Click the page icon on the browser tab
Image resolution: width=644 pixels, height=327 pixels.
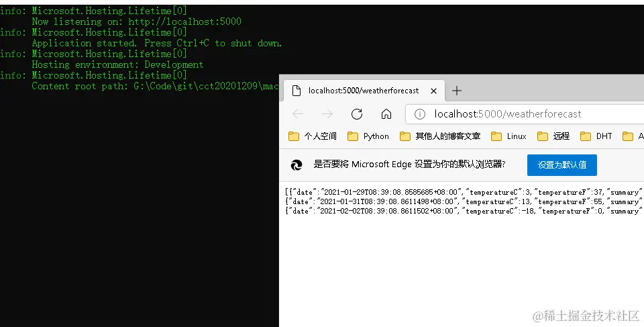coord(296,91)
